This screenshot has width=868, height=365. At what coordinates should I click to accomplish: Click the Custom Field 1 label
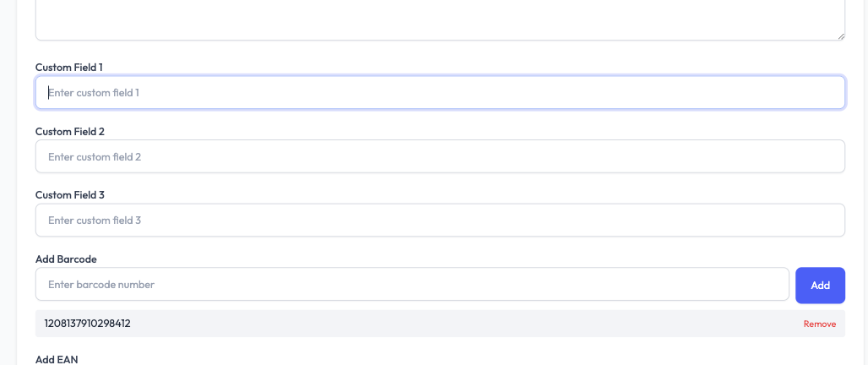69,67
